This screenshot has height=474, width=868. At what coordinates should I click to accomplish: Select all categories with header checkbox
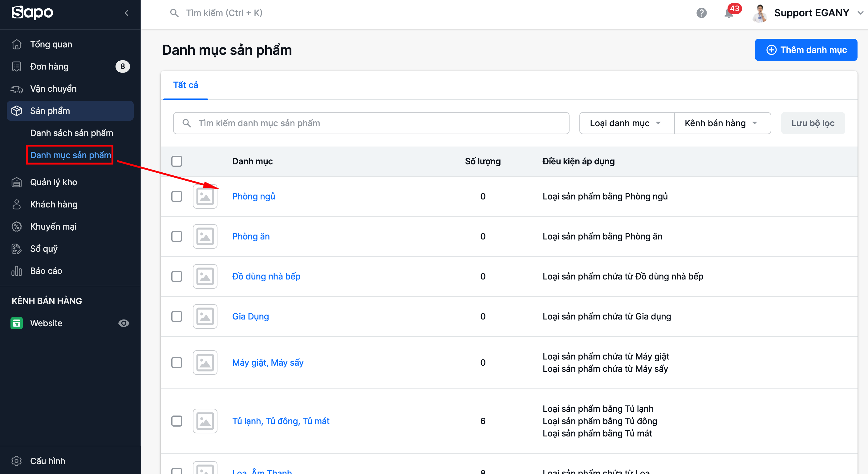click(176, 161)
